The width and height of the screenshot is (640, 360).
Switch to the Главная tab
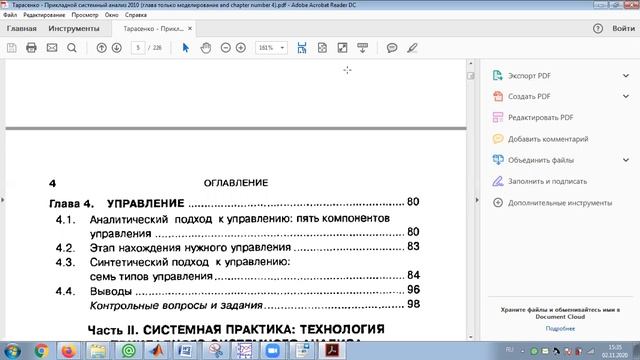pyautogui.click(x=22, y=28)
